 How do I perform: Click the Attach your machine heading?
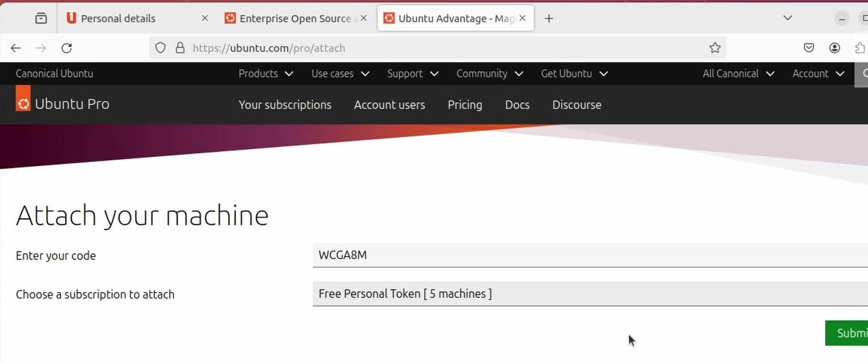(142, 215)
